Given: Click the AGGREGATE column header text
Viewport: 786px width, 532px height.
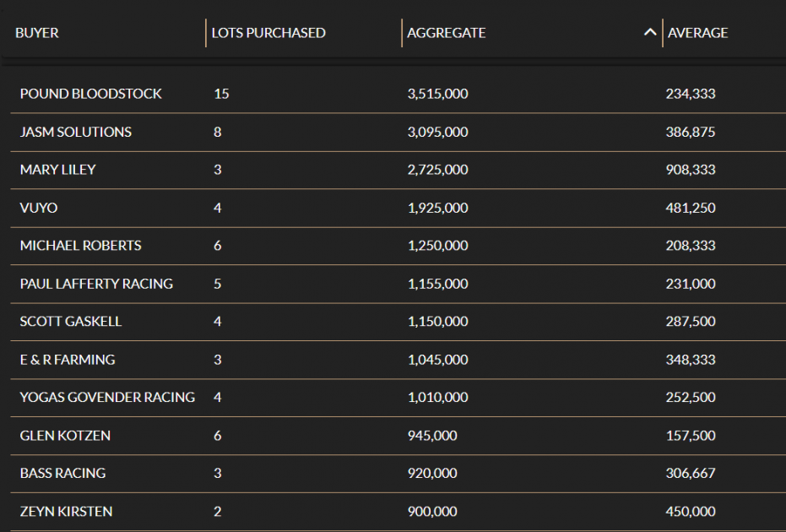Looking at the screenshot, I should coord(446,33).
